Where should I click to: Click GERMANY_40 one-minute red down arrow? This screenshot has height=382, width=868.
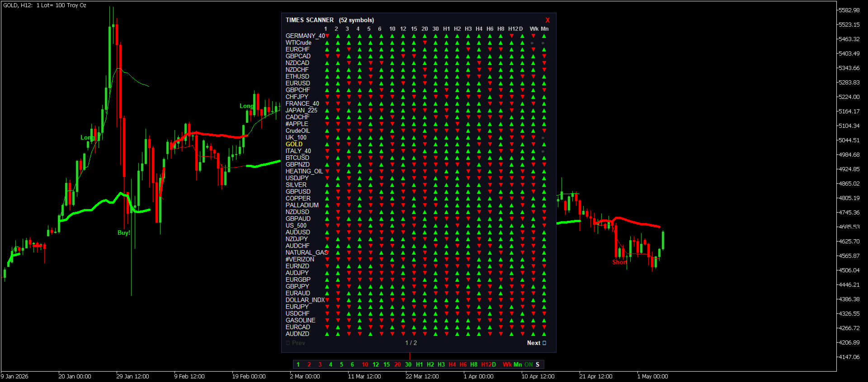[x=327, y=36]
